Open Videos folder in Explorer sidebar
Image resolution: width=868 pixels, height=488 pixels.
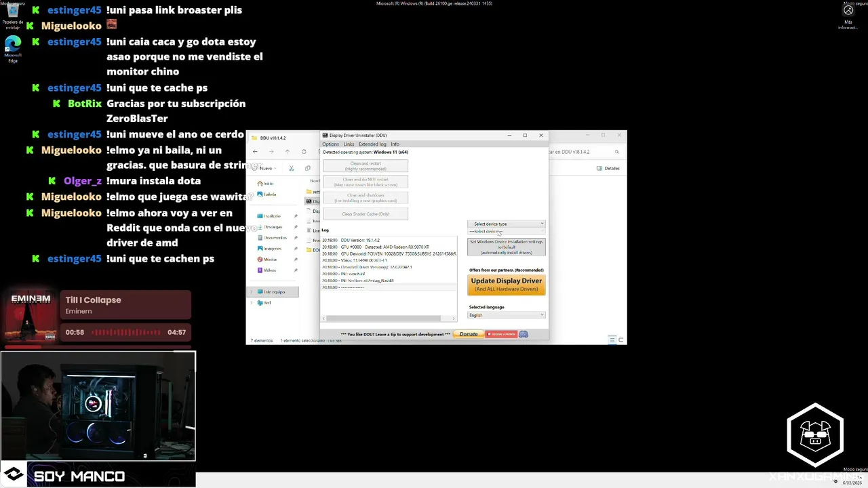click(x=267, y=270)
